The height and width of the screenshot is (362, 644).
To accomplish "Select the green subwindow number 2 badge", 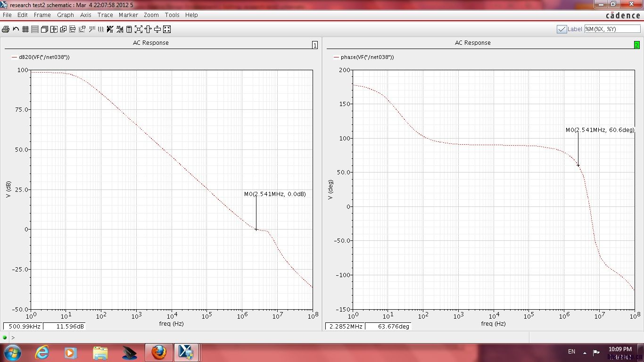I will (637, 45).
